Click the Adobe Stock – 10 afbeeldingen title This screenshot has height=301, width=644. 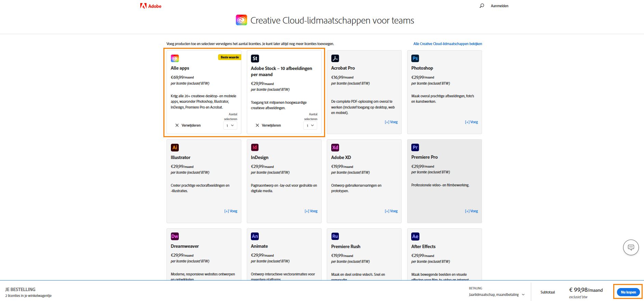[x=281, y=71]
